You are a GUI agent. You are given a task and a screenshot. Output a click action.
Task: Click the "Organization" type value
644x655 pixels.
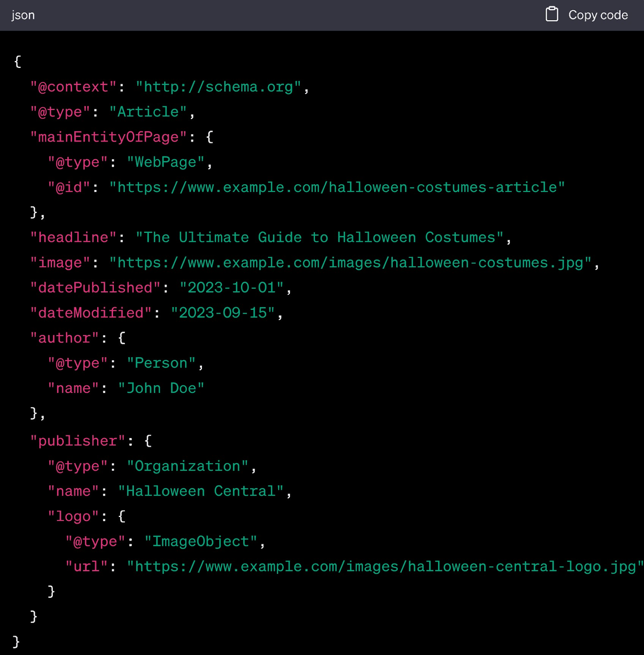pyautogui.click(x=187, y=466)
